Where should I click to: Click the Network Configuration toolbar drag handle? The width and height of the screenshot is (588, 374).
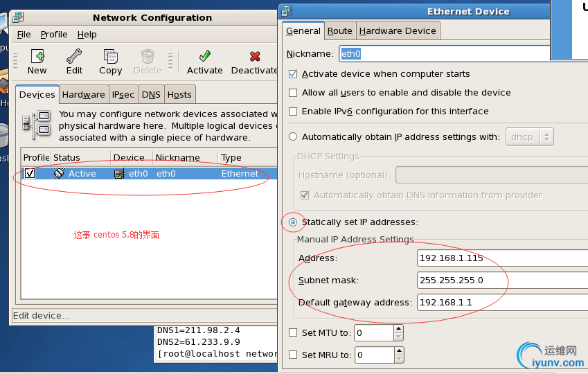pos(15,62)
